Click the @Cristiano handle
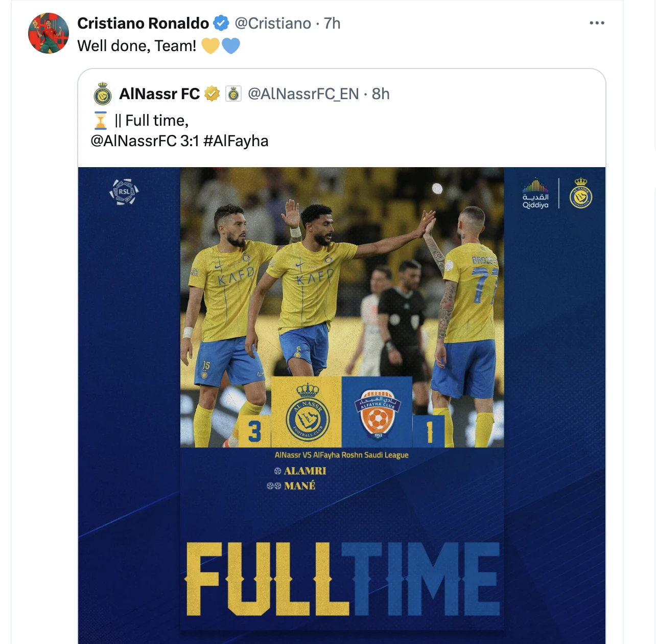 [x=273, y=23]
